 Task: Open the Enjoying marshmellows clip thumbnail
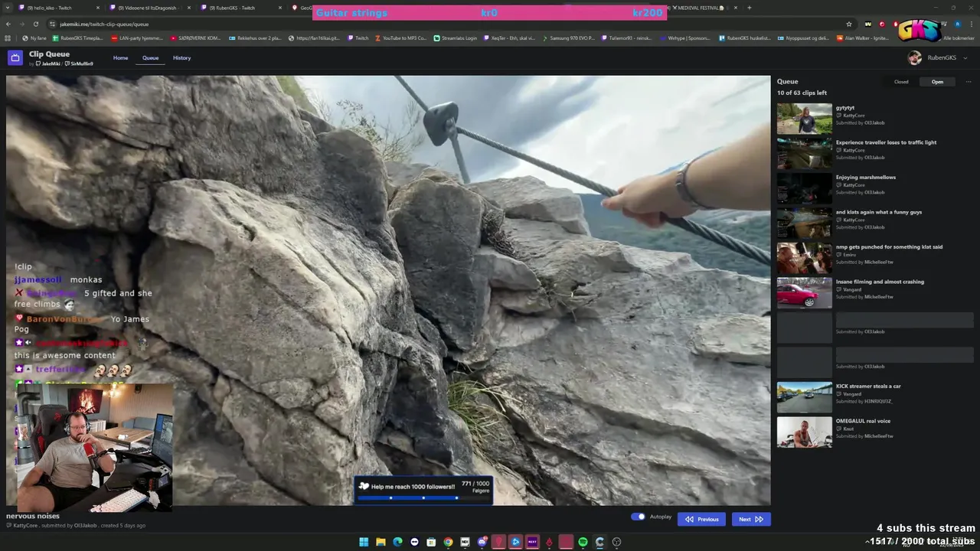point(804,188)
